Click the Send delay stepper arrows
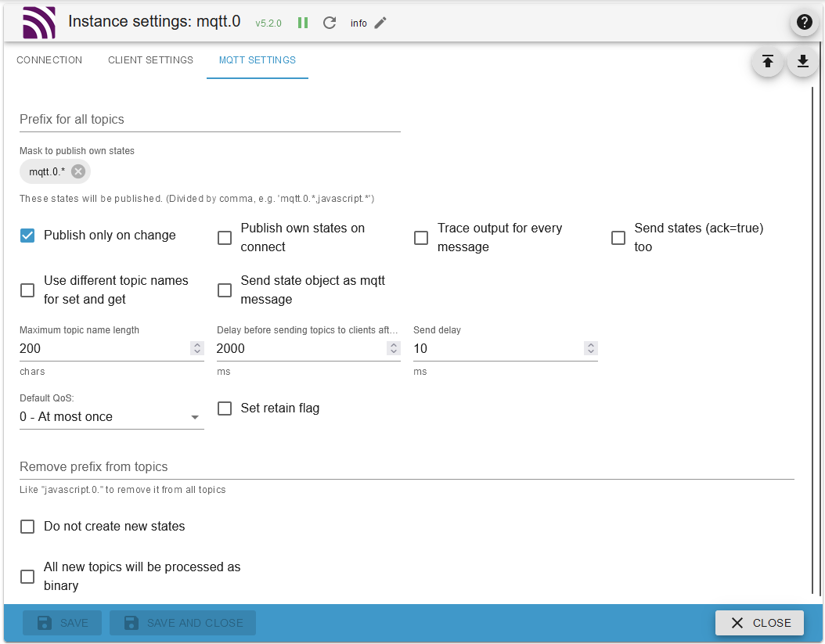Image resolution: width=825 pixels, height=644 pixels. (591, 348)
